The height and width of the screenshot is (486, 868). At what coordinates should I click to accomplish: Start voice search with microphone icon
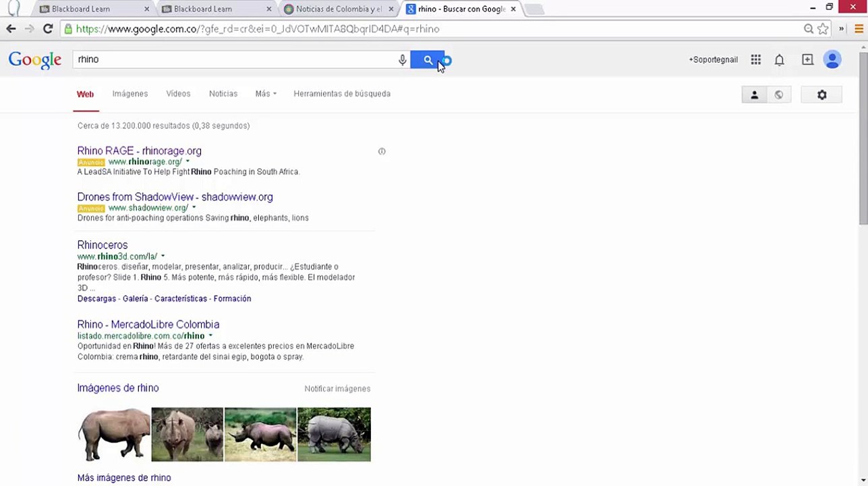(403, 59)
